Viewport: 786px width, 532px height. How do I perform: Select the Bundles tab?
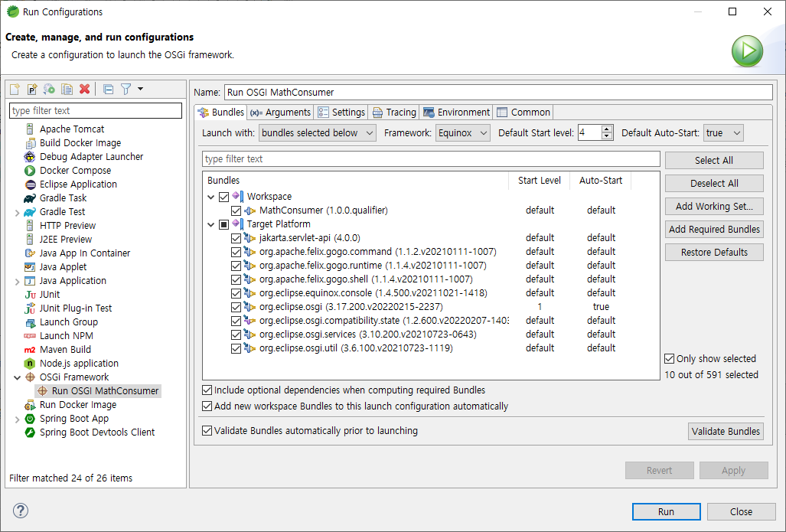coord(221,113)
